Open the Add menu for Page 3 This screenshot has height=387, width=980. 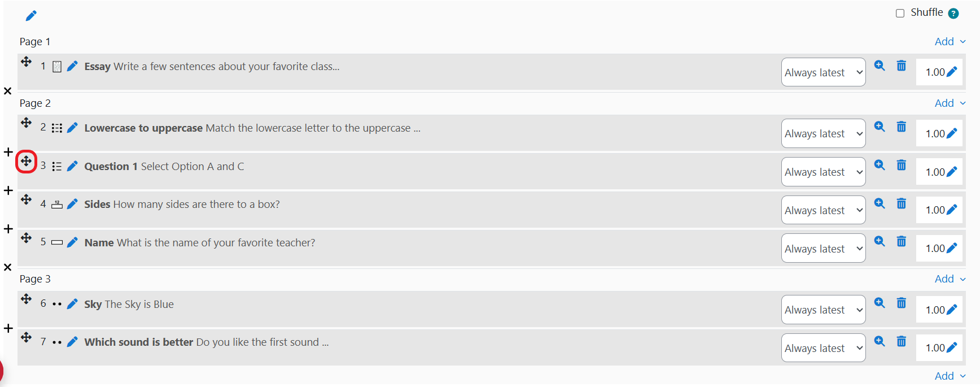pos(950,279)
